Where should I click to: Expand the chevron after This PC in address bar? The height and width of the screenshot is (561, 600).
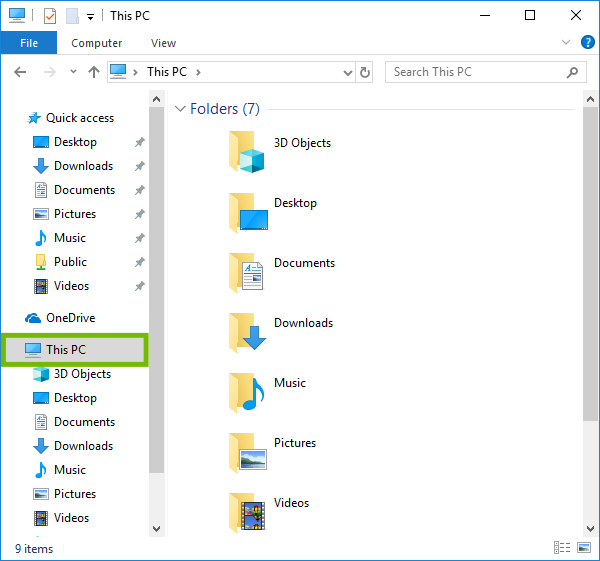(198, 72)
